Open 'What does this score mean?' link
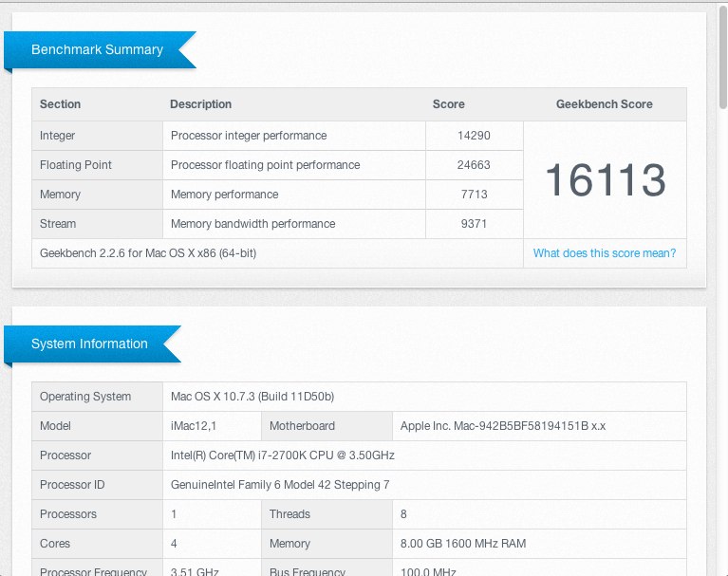Viewport: 728px width, 576px height. (x=604, y=253)
